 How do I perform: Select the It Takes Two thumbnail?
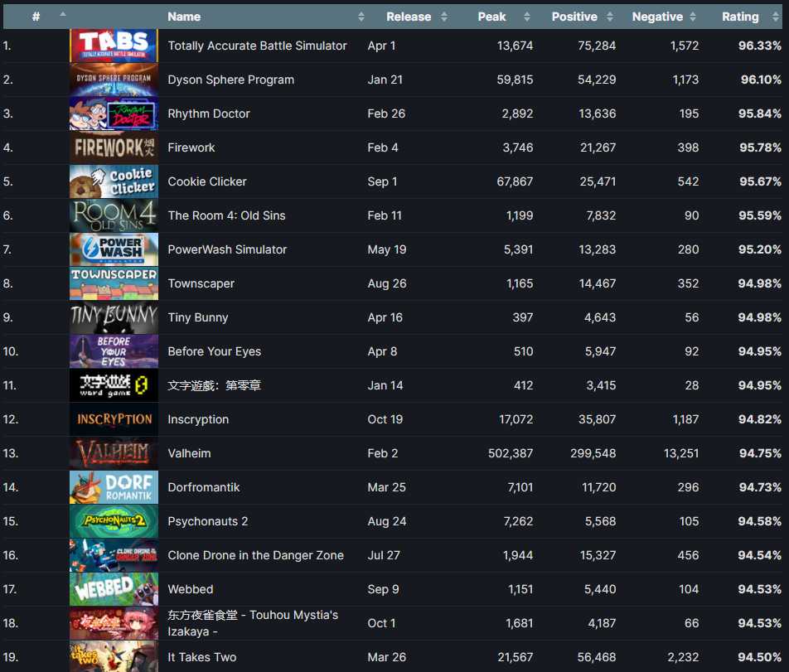click(x=114, y=657)
